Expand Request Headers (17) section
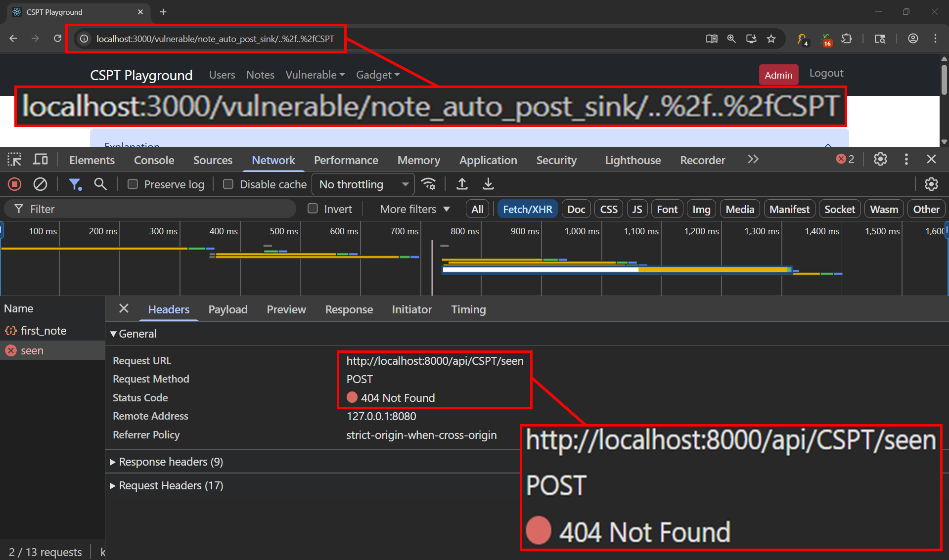Screen dimensions: 949x560 click(167, 485)
